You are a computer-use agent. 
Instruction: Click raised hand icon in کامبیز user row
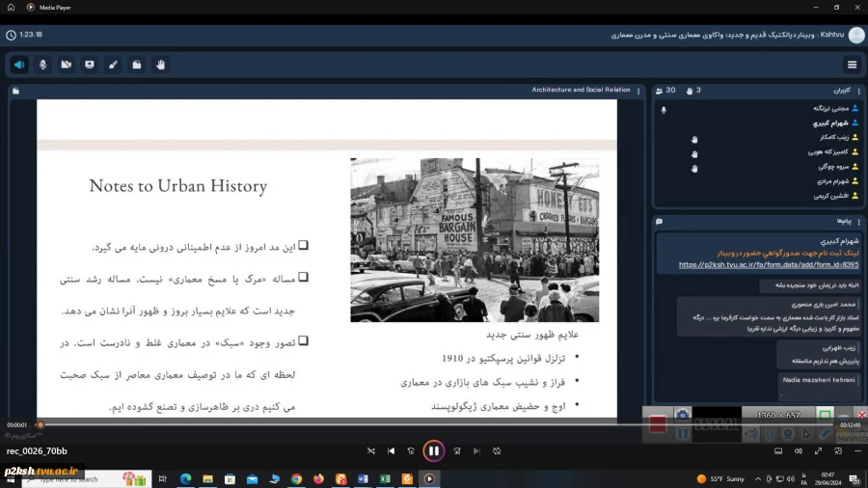(694, 153)
